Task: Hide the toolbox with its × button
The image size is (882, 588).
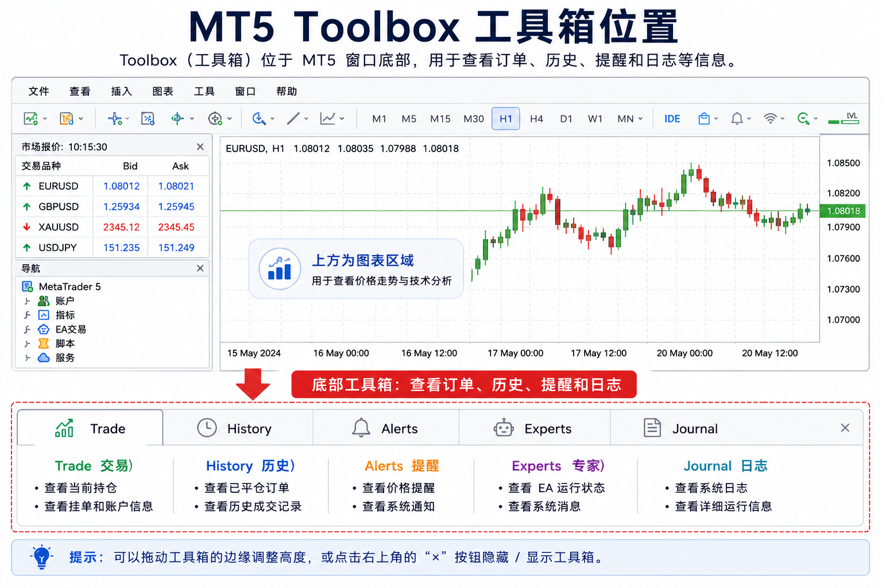Action: 845,428
